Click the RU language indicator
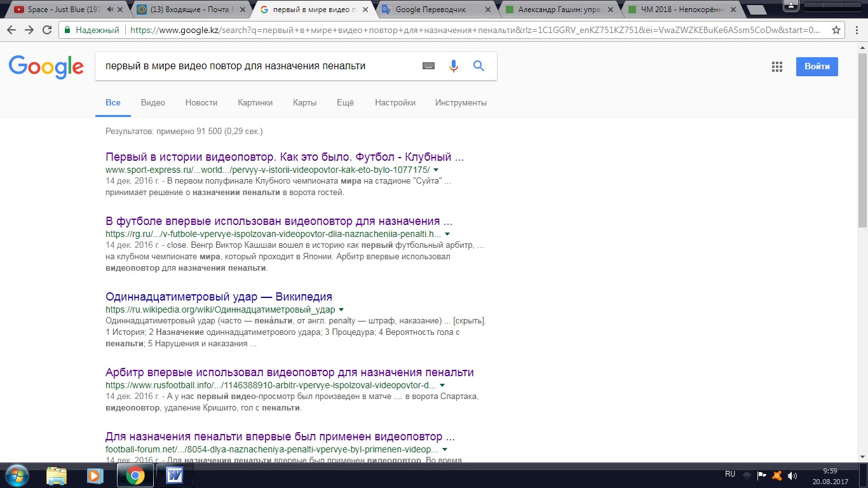 tap(730, 474)
